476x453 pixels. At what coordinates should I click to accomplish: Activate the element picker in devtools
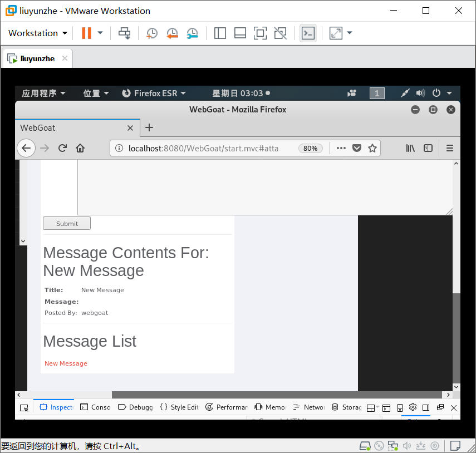click(x=24, y=407)
